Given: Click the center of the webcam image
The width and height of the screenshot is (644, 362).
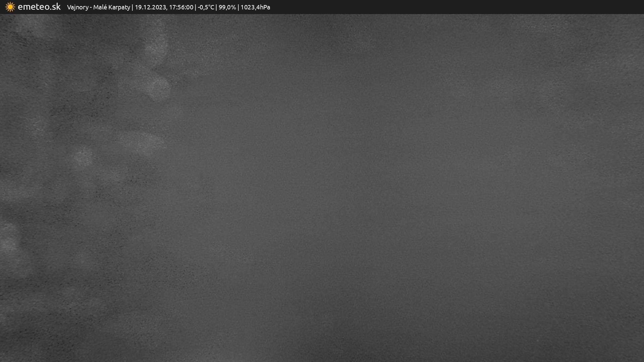Looking at the screenshot, I should pos(322,188).
